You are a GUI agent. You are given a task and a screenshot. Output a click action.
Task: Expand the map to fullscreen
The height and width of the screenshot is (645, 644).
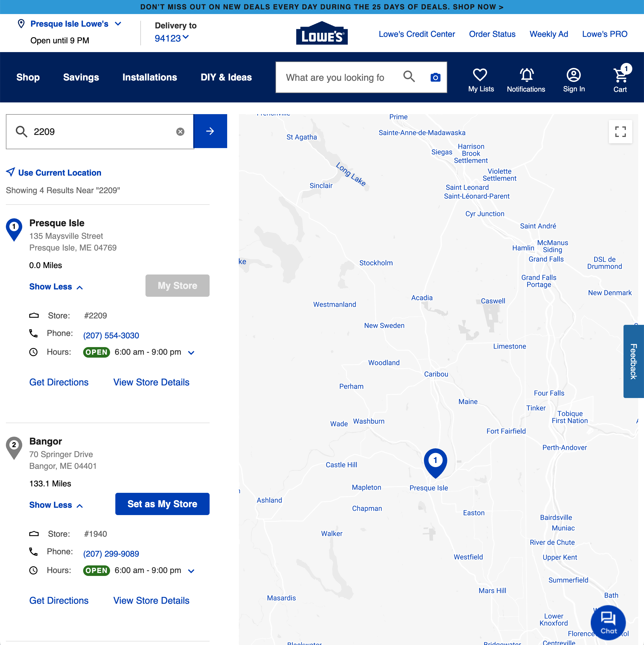620,132
